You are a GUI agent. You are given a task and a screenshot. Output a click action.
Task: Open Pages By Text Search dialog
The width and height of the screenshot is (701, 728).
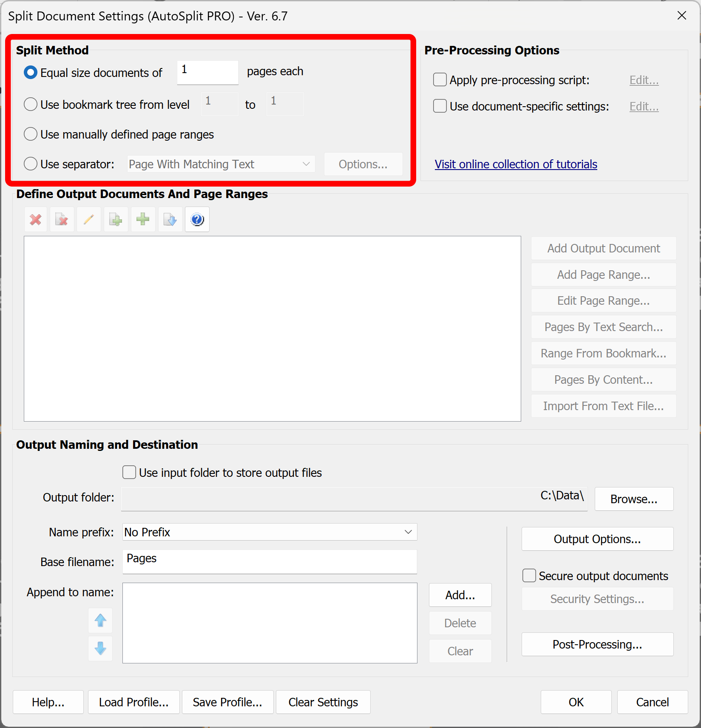click(603, 327)
